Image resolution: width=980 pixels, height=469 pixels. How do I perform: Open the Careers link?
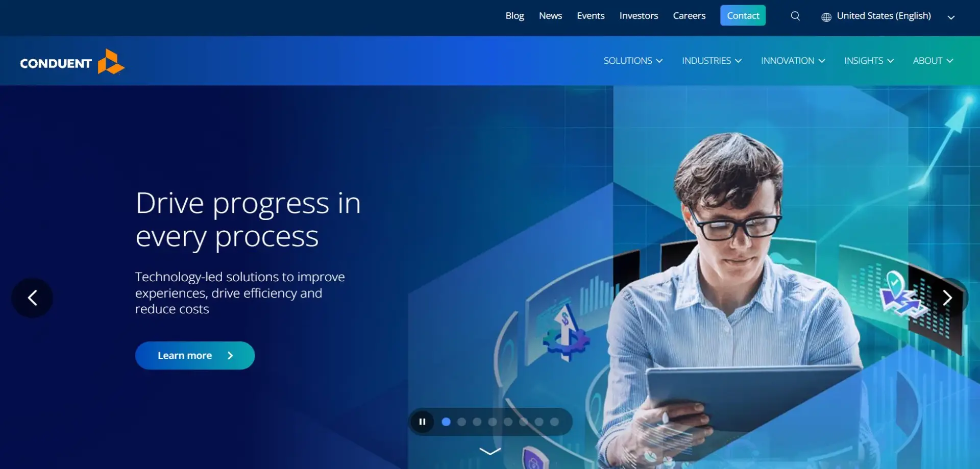click(x=689, y=16)
